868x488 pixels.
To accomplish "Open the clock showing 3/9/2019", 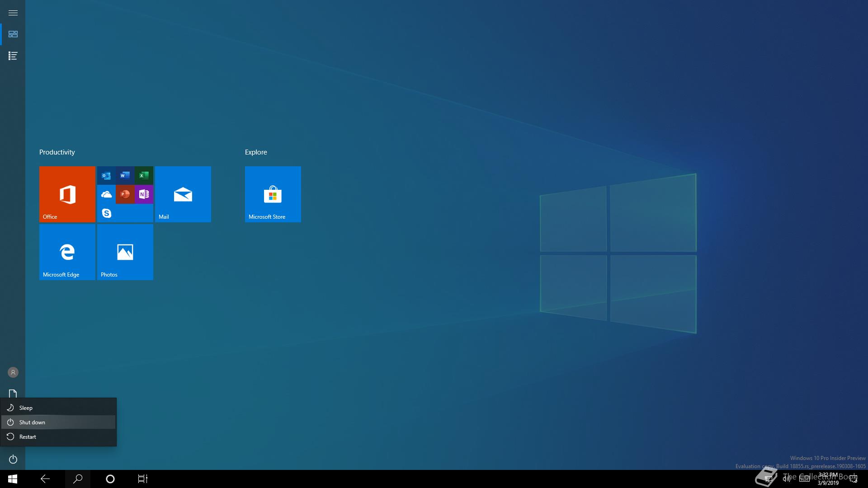I will click(x=828, y=479).
